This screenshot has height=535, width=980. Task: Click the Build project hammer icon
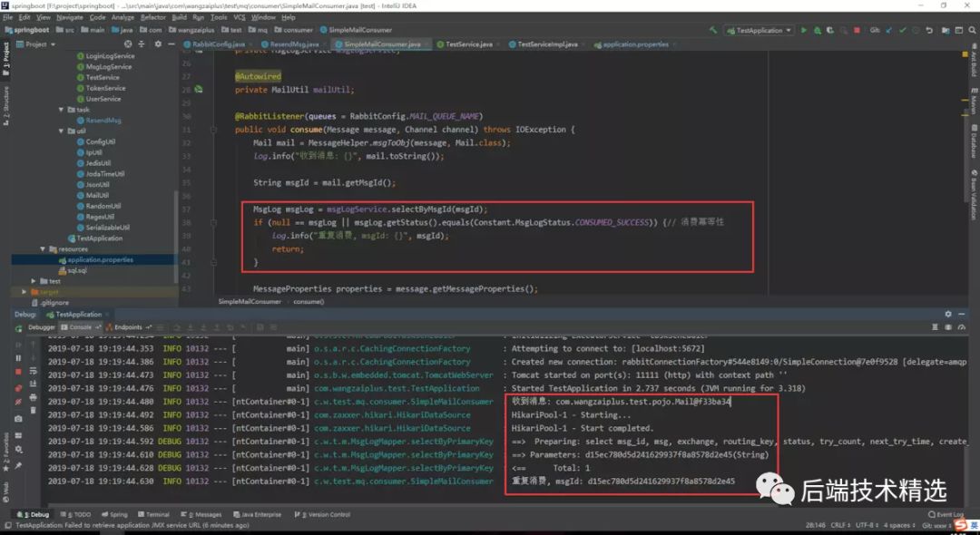tap(715, 30)
